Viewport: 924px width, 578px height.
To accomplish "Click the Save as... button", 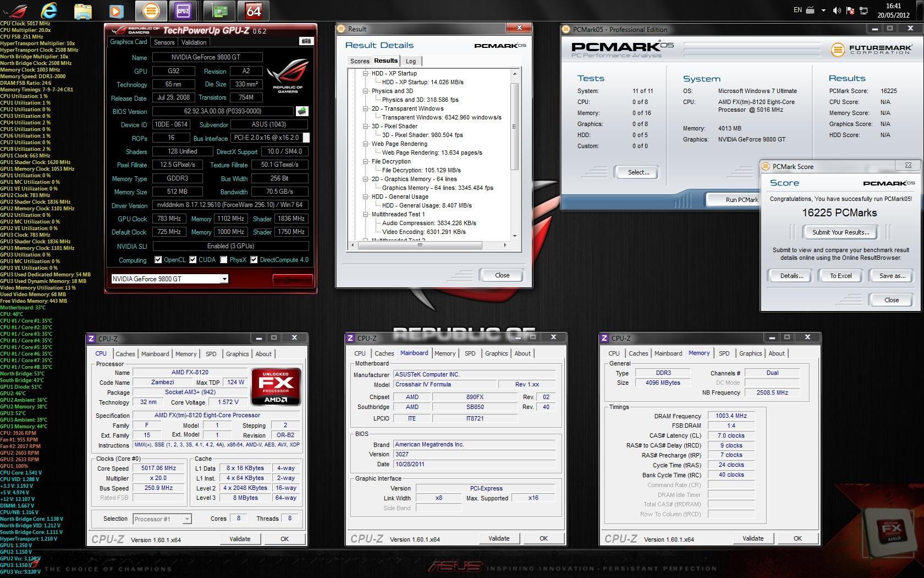I will coord(892,276).
